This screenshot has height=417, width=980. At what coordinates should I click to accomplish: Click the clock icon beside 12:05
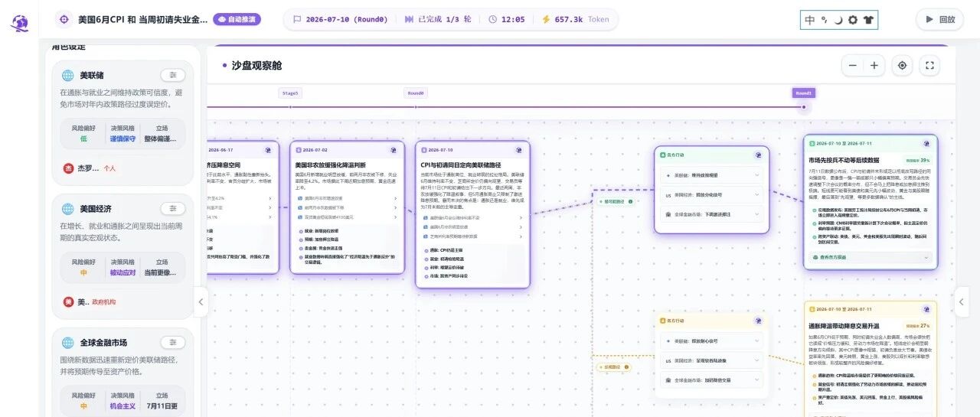492,19
